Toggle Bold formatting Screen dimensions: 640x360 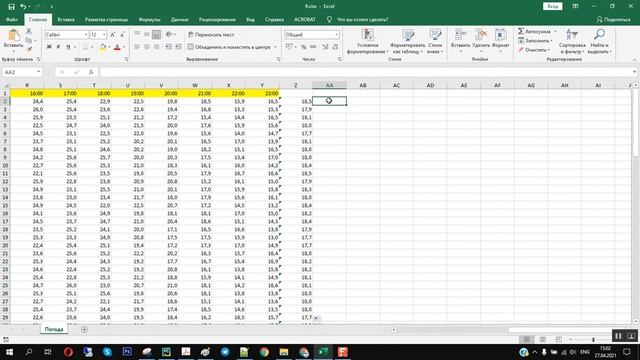point(49,47)
